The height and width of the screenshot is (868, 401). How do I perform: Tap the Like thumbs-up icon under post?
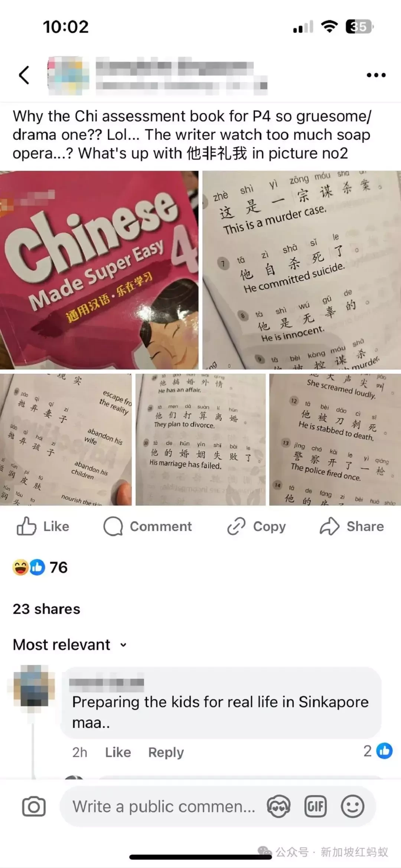[x=26, y=526]
